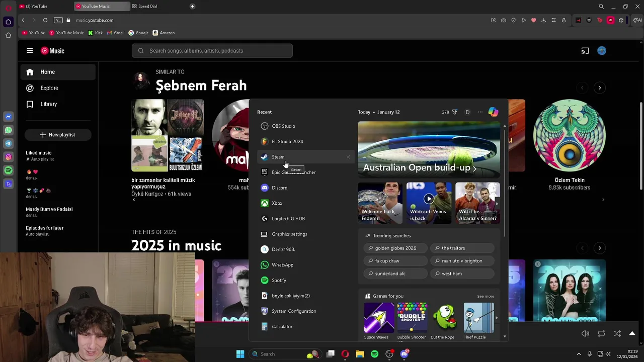Open Graphics settings from Recent

tap(305, 234)
